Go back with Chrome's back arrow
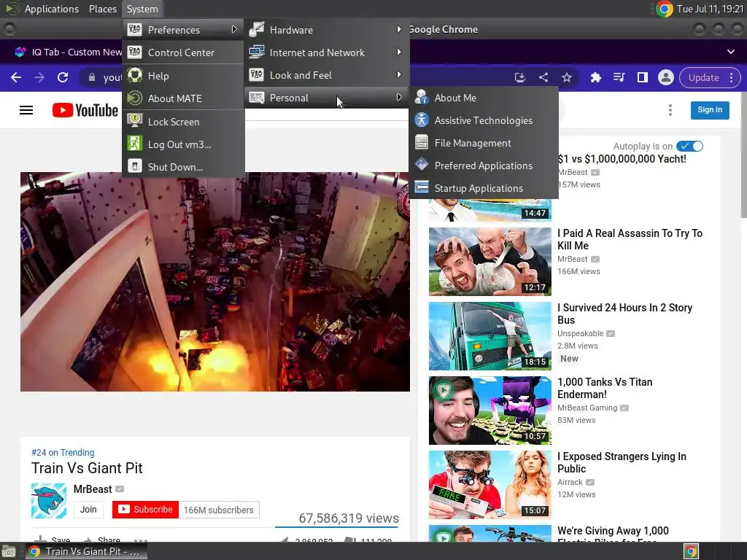This screenshot has height=560, width=747. [16, 77]
